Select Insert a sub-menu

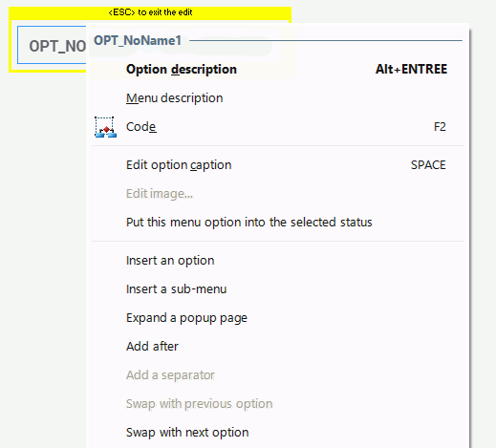(x=277, y=289)
